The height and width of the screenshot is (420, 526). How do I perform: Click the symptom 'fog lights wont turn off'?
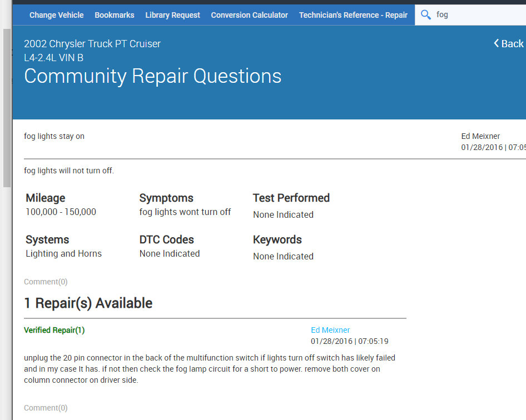click(x=185, y=212)
